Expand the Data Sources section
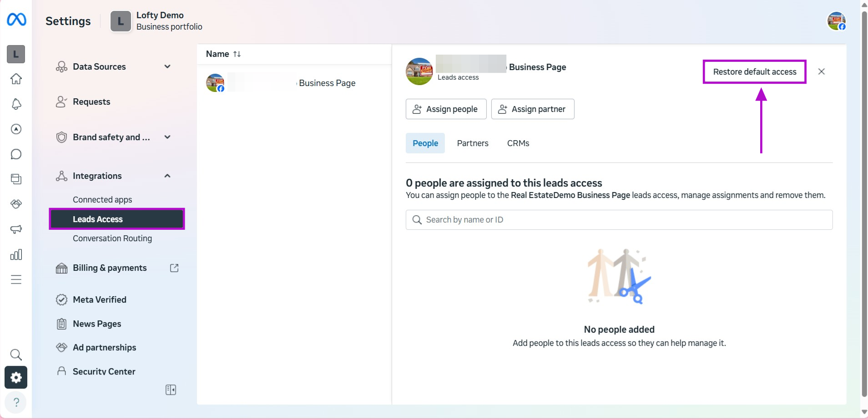 tap(167, 66)
